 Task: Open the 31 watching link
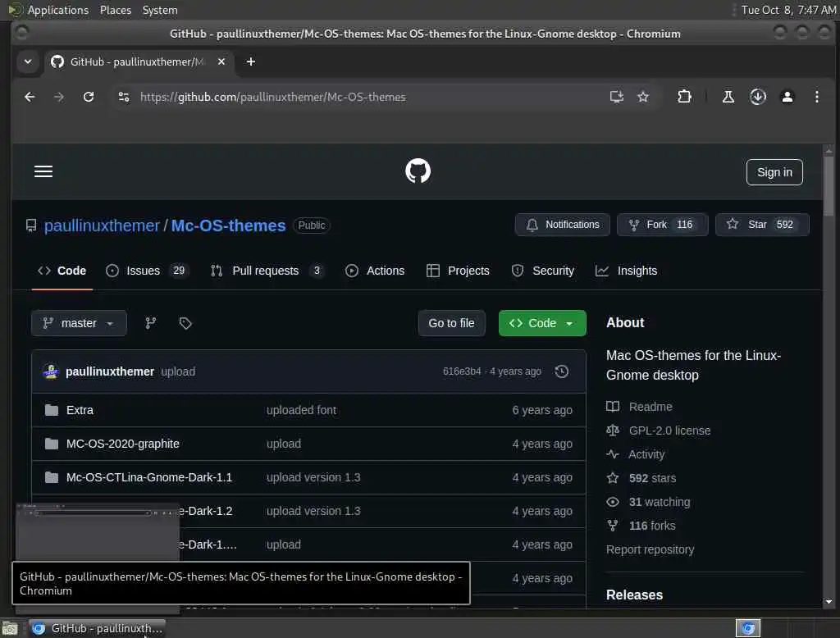click(x=660, y=502)
